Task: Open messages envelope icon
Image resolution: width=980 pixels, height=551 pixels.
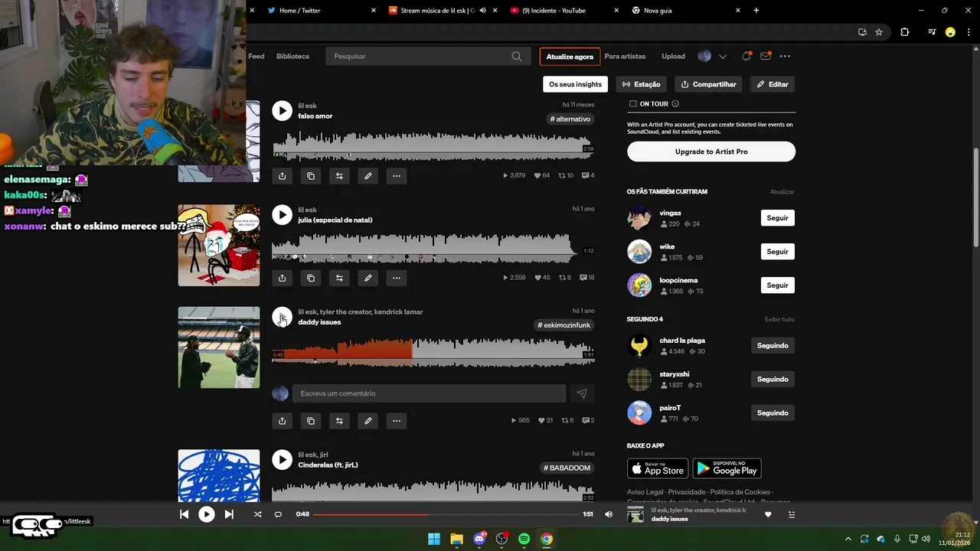Action: pyautogui.click(x=766, y=56)
